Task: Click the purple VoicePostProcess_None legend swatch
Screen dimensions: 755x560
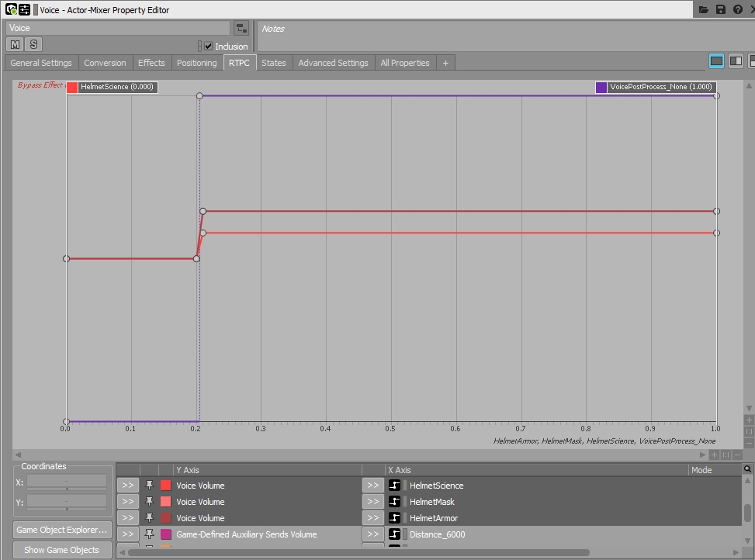Action: (601, 87)
